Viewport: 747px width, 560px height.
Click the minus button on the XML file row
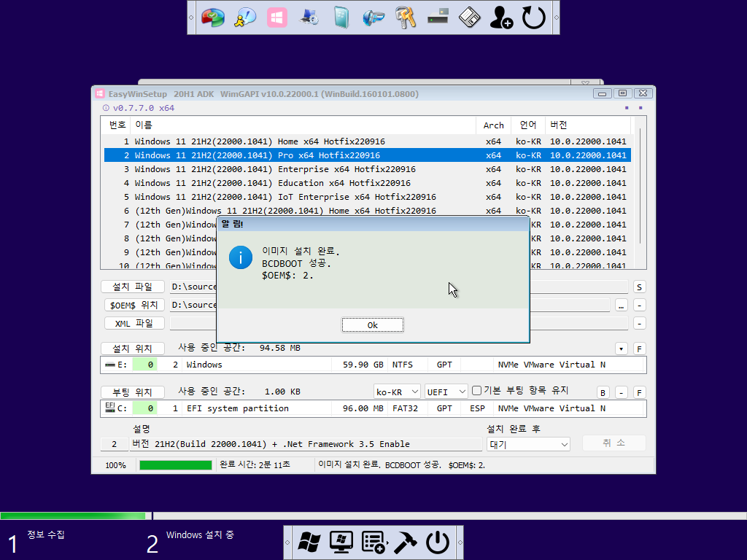coord(639,324)
